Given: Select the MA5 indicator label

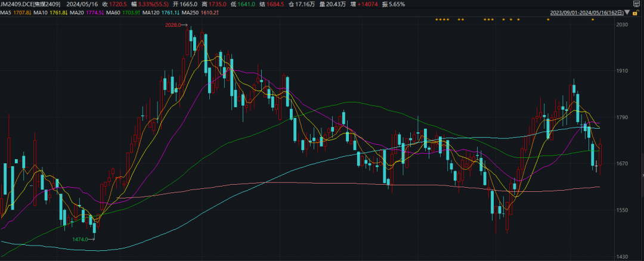Looking at the screenshot, I should click(6, 13).
